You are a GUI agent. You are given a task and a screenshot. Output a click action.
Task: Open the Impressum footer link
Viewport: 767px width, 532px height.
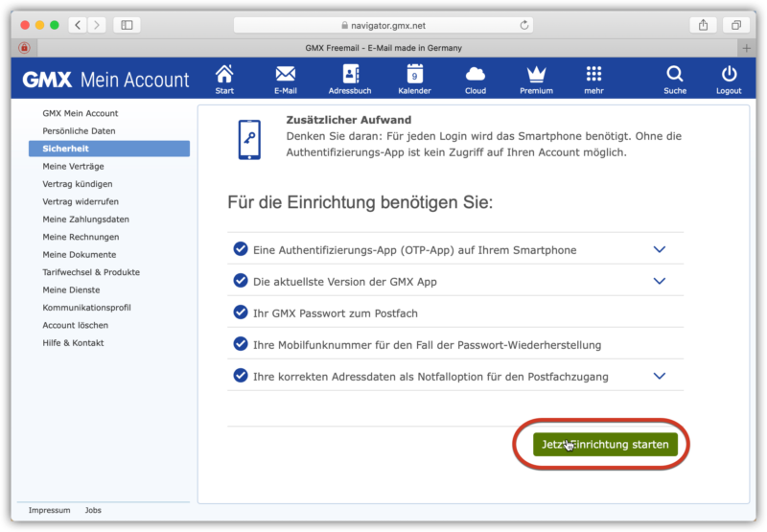50,510
